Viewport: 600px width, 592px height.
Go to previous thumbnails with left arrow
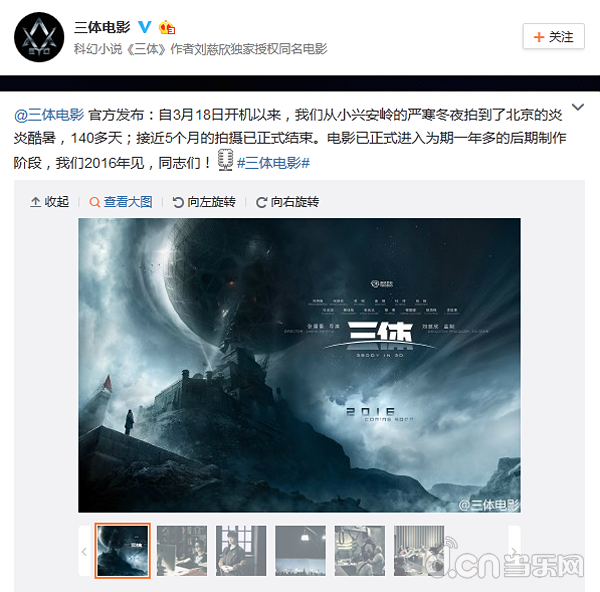tap(85, 551)
